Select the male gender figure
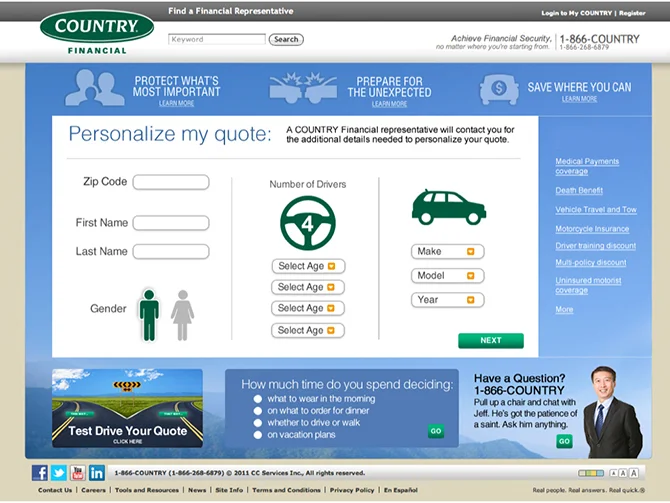The width and height of the screenshot is (670, 503). 149,315
